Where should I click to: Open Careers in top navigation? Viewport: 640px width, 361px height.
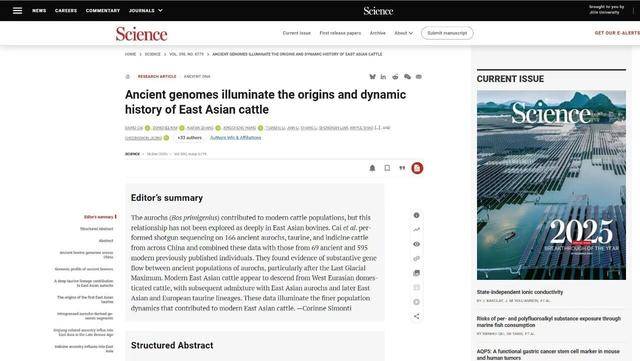click(66, 11)
